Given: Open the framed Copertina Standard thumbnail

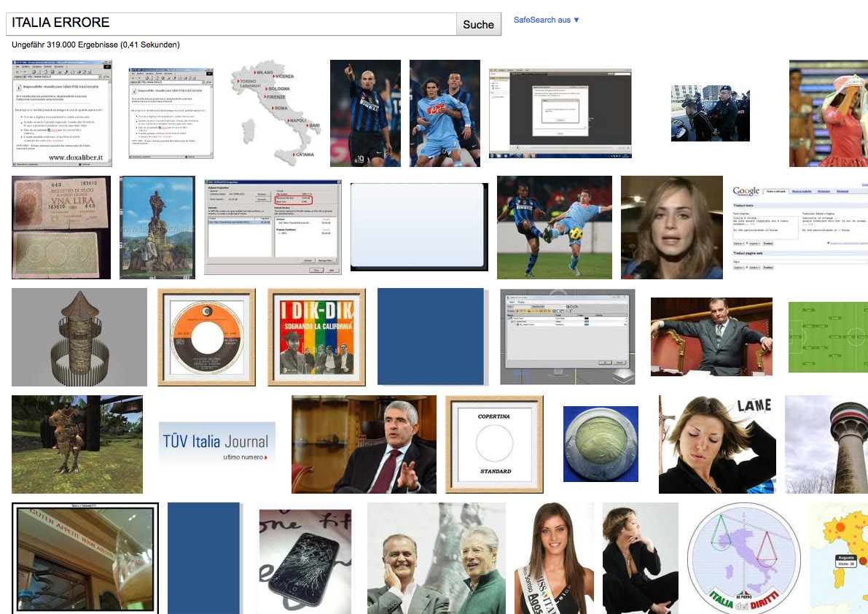Looking at the screenshot, I should (494, 445).
